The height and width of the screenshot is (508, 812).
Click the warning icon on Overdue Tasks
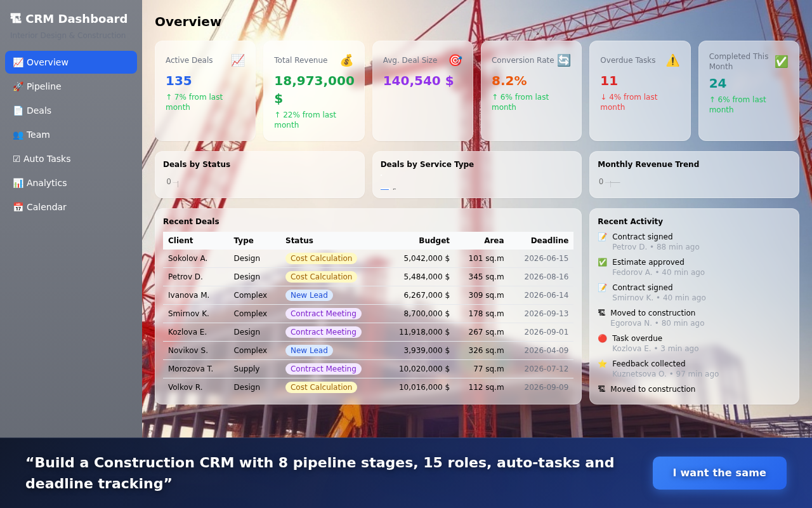coord(672,60)
